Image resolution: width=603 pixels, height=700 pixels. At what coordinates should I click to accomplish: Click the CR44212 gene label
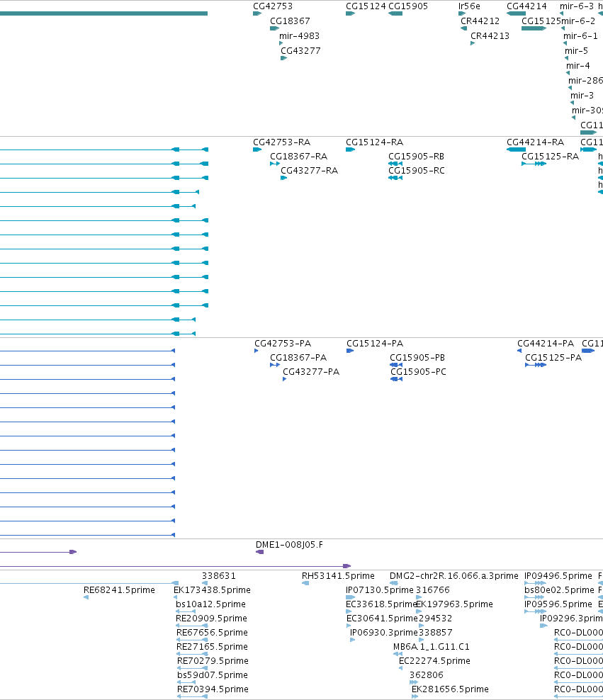(x=480, y=21)
